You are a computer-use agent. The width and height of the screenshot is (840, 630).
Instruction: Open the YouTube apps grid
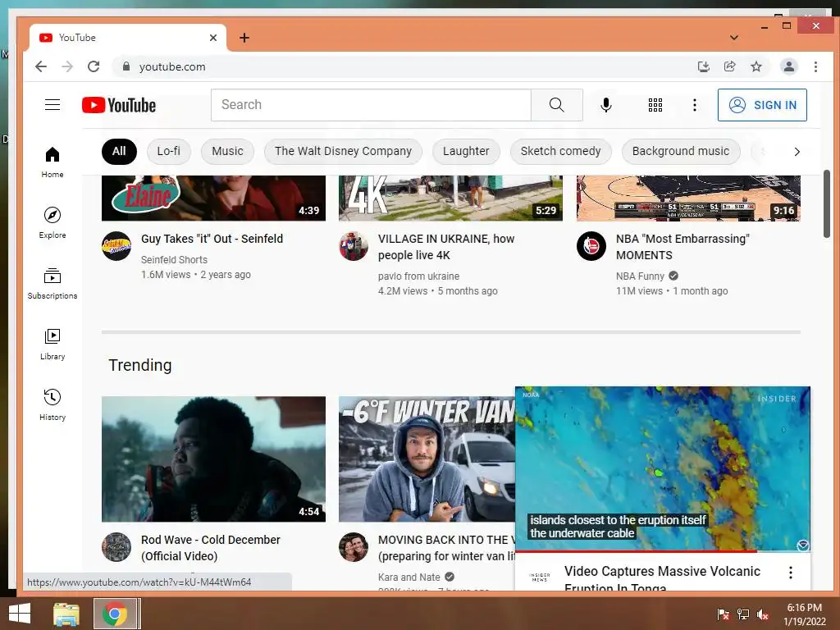[655, 105]
